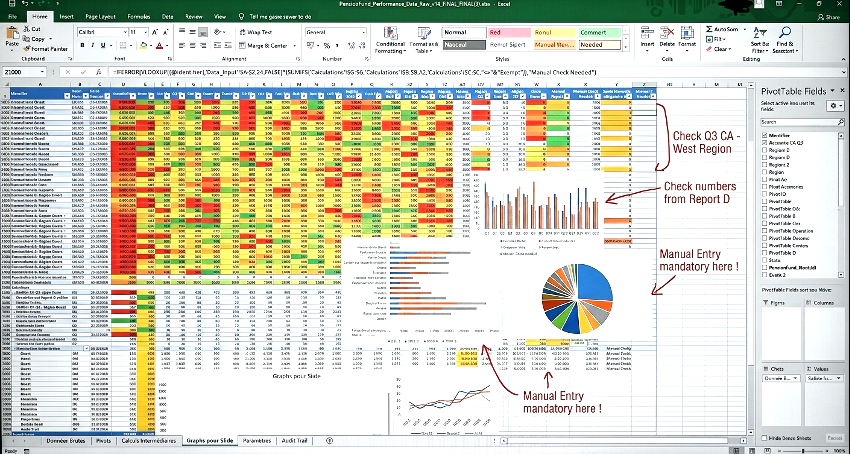Switch to the Page Layout tab

pyautogui.click(x=100, y=17)
